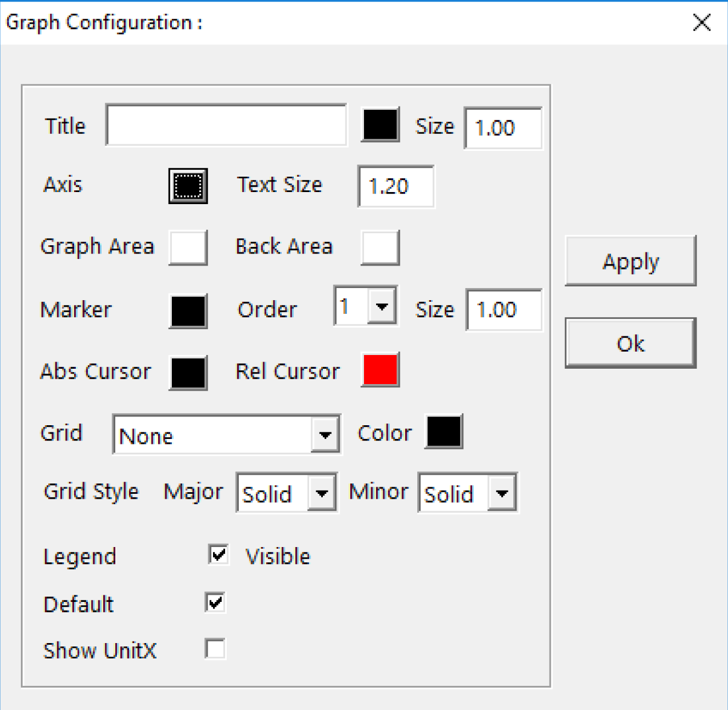Toggle the Legend Visible checkbox

(x=219, y=555)
